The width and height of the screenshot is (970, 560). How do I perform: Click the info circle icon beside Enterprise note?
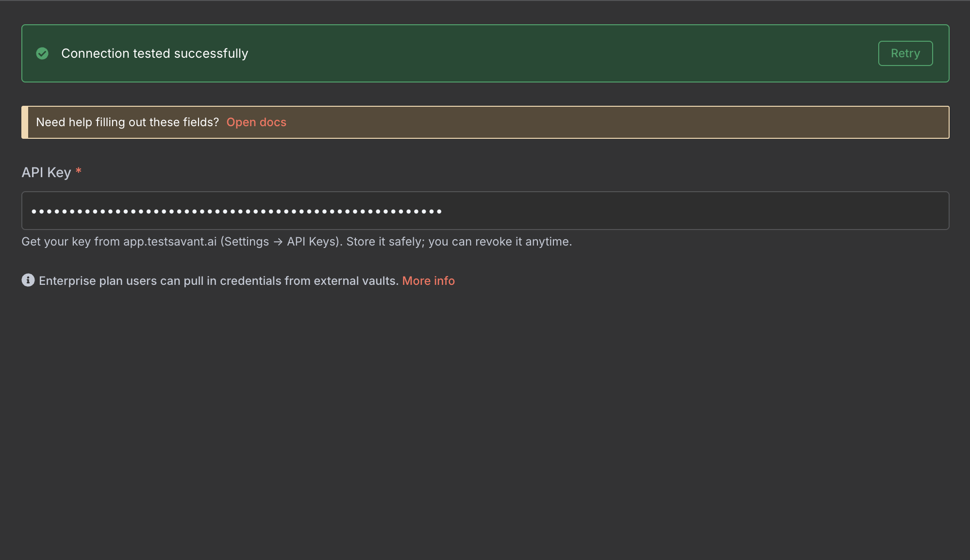28,280
